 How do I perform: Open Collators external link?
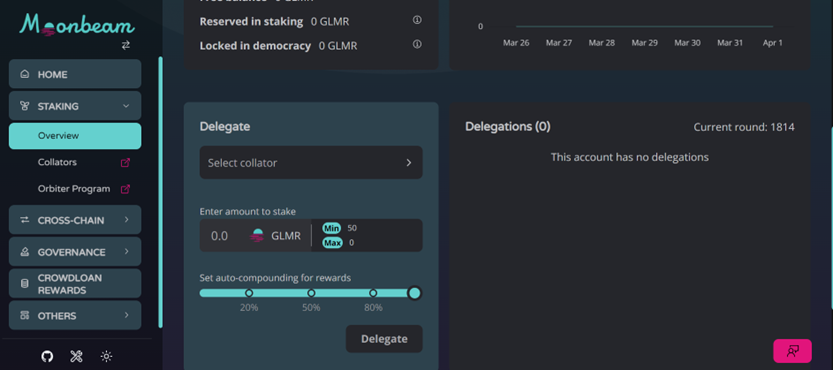57,163
